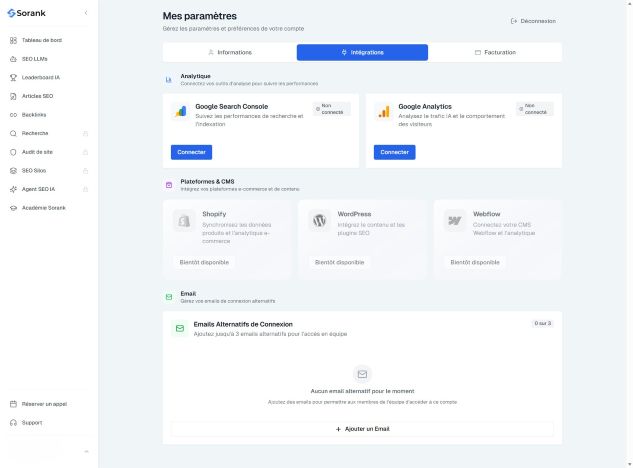
Task: Click the Emails Alternatifs de Connexion envelope icon
Action: (x=180, y=329)
